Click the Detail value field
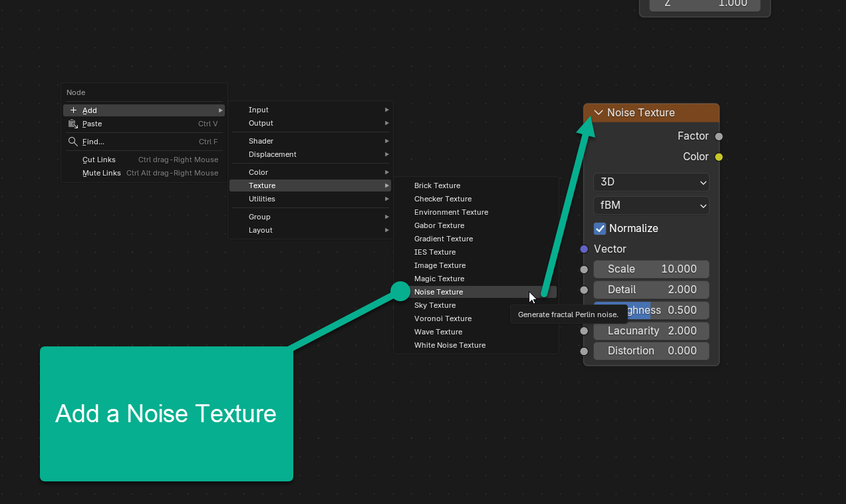846x504 pixels. coord(651,290)
